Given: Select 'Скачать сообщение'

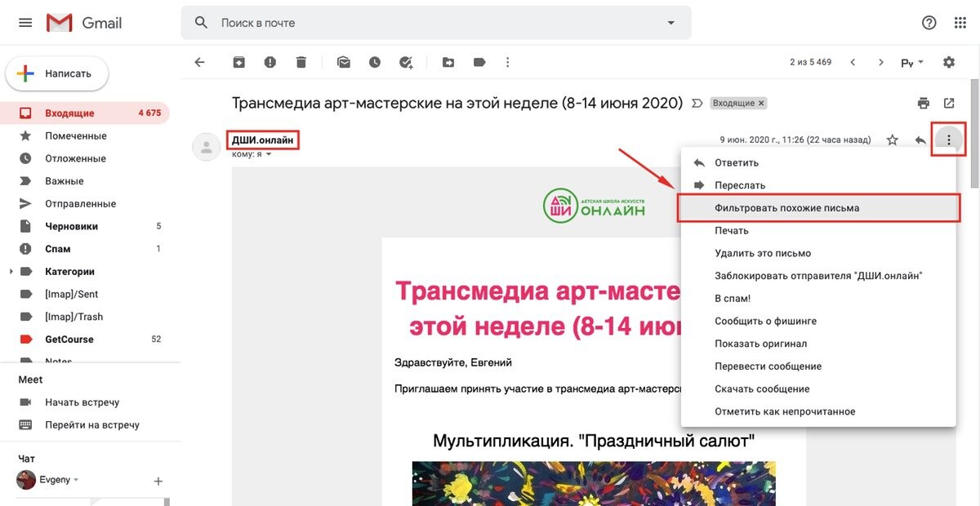Looking at the screenshot, I should pos(817,389).
